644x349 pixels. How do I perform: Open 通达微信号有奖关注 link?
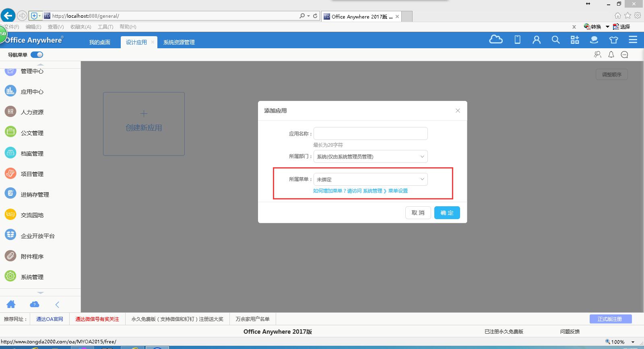tap(97, 319)
